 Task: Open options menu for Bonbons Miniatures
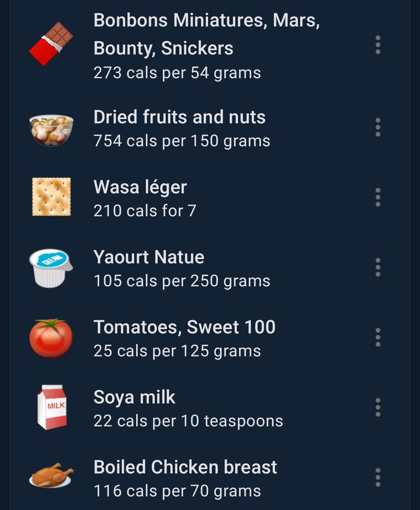378,45
